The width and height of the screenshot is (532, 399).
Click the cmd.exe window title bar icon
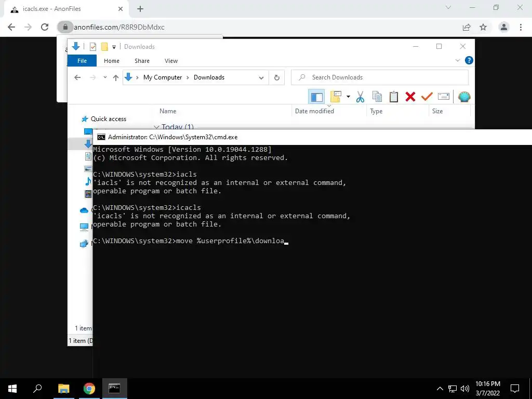[101, 137]
